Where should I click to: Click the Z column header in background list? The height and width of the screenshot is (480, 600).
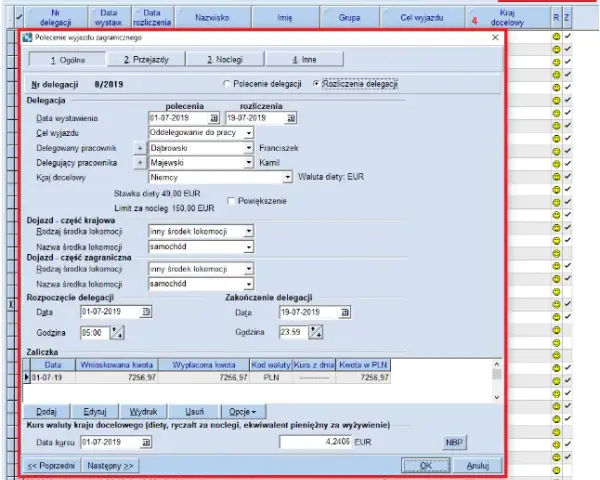(567, 18)
